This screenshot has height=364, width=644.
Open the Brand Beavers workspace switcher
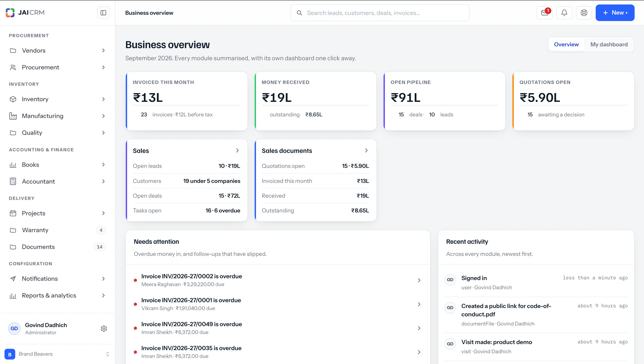[58, 354]
